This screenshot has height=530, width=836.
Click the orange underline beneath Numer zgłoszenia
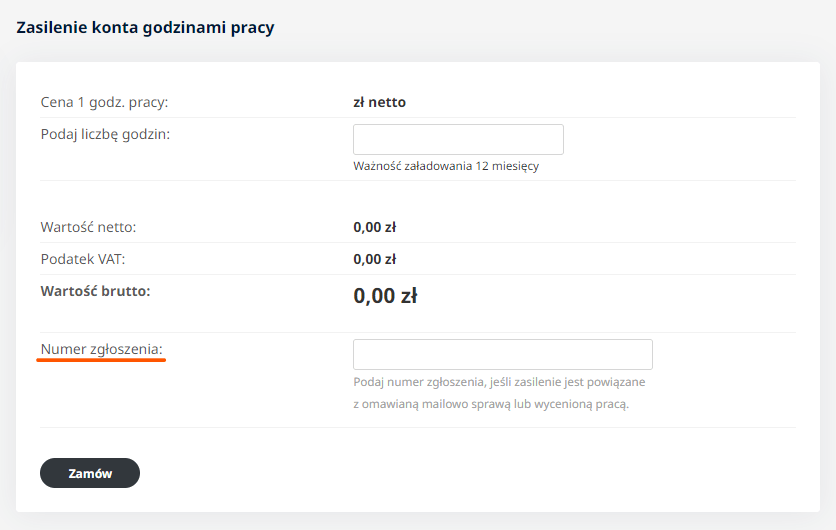(x=101, y=362)
